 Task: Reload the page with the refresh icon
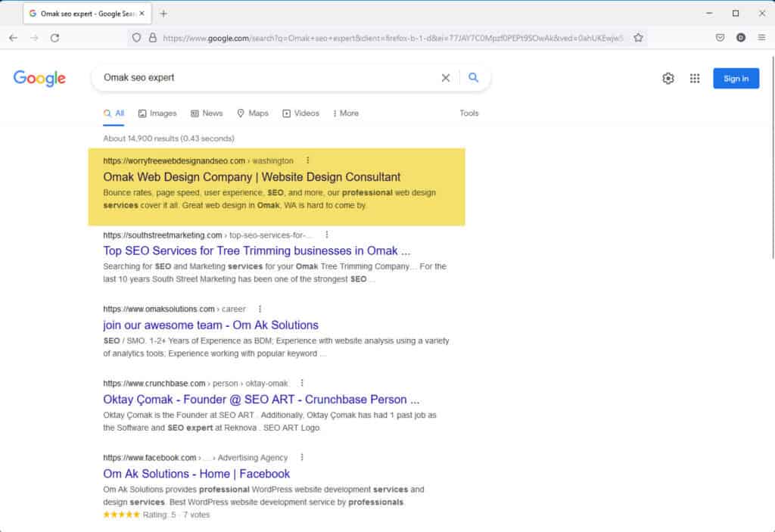tap(54, 38)
